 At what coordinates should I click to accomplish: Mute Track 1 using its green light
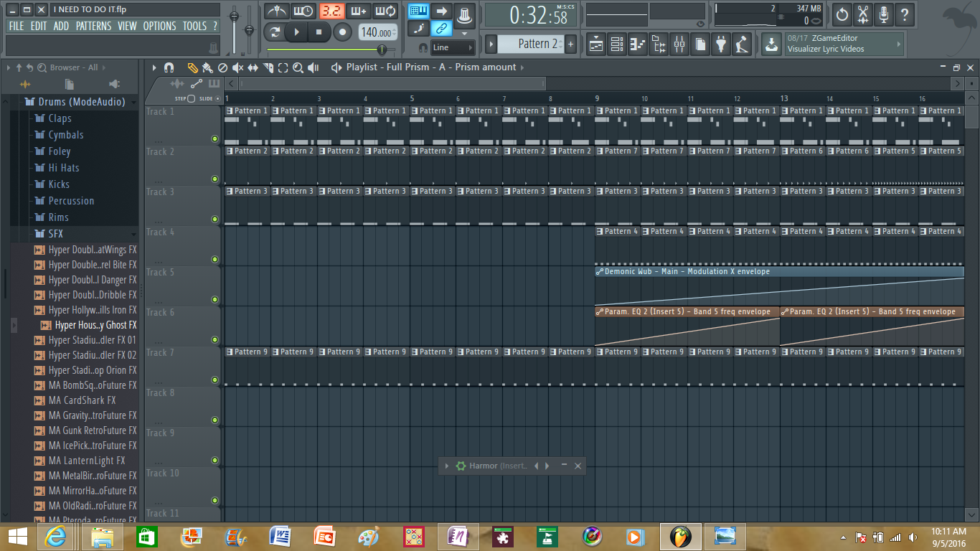pos(215,138)
